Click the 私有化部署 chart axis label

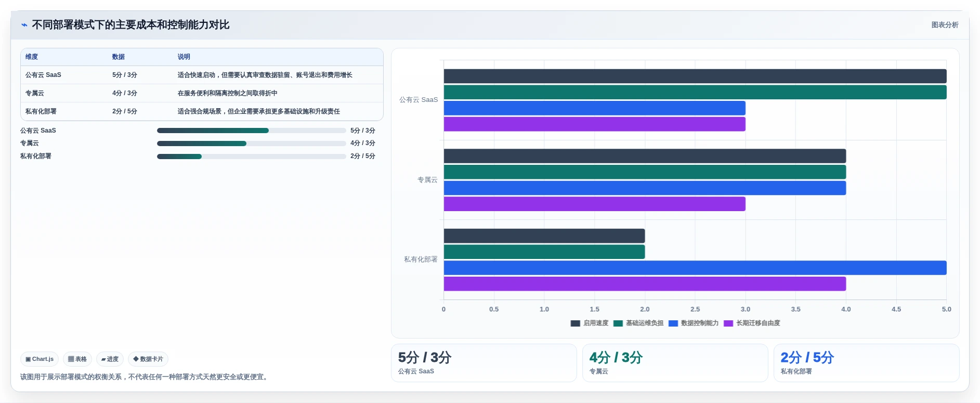point(421,259)
